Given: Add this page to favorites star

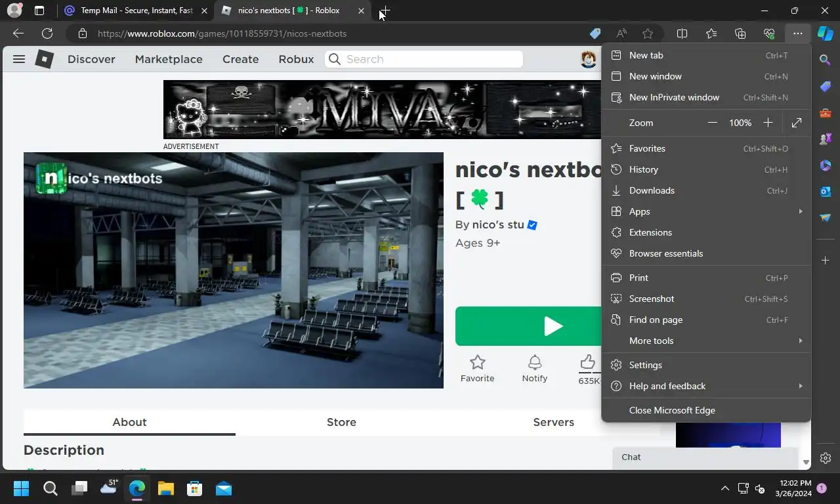Looking at the screenshot, I should point(648,33).
